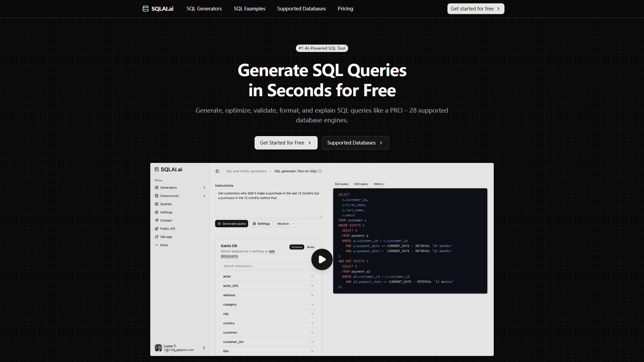Click the Public API icon
The width and height of the screenshot is (644, 362).
pyautogui.click(x=157, y=229)
